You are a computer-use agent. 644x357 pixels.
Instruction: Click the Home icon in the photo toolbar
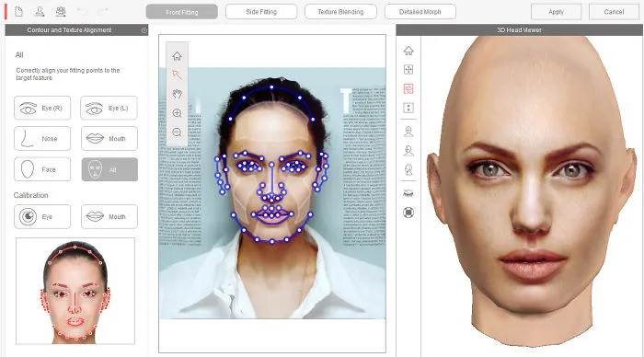[177, 56]
